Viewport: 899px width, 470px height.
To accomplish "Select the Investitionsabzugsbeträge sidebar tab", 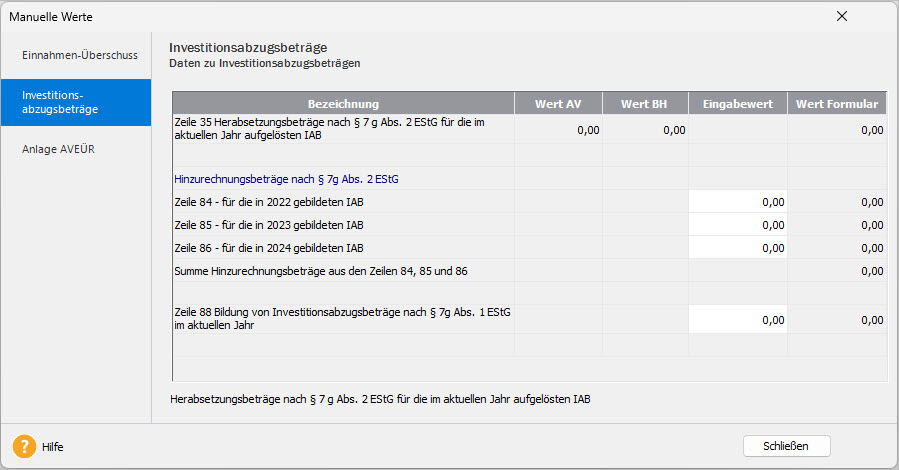I will click(76, 102).
